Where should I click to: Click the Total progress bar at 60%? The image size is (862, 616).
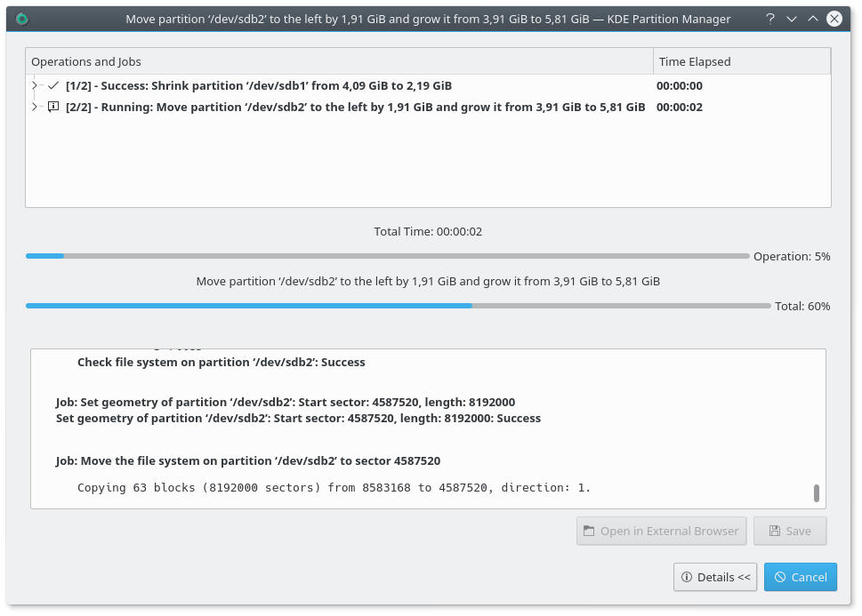[398, 306]
